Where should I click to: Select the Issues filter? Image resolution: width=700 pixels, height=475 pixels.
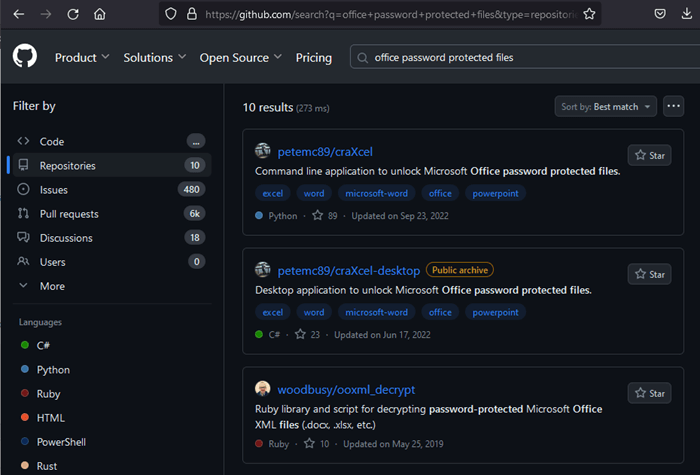click(x=112, y=190)
